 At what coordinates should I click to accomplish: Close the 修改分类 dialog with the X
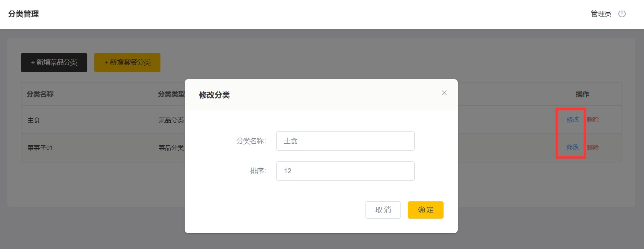(444, 93)
